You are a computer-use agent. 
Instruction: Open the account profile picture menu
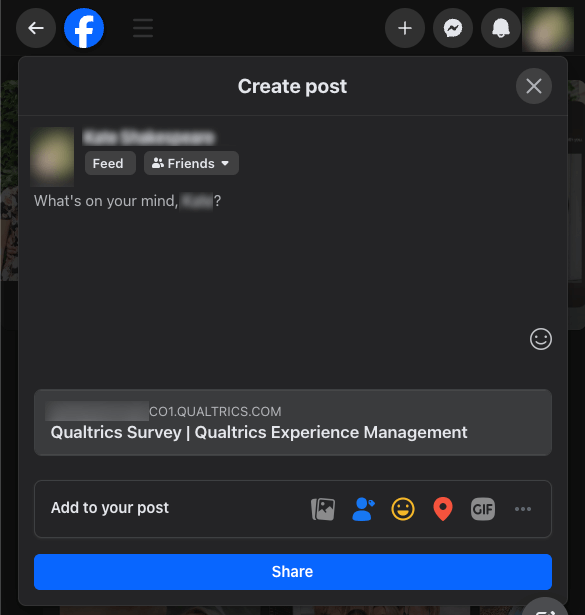pos(548,29)
